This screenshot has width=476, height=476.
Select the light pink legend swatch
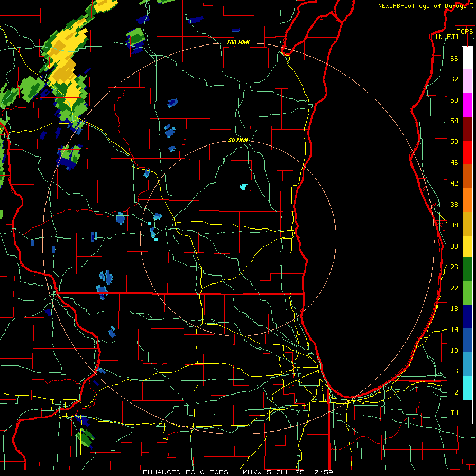coord(467,81)
